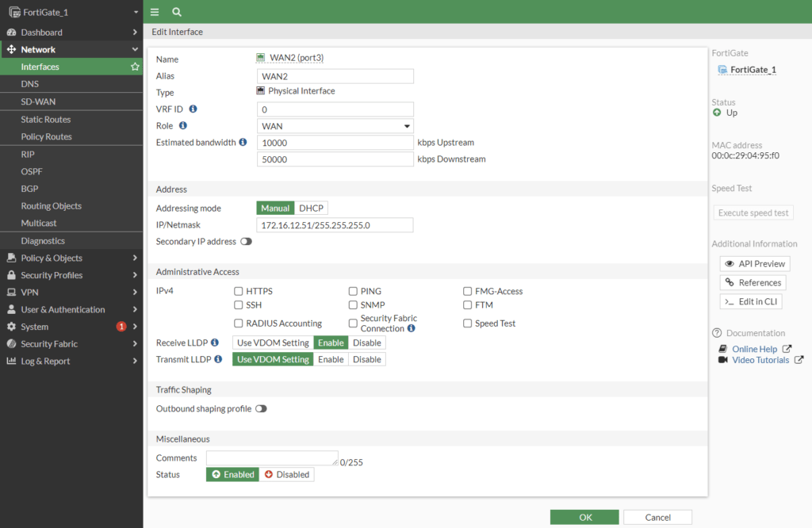Image resolution: width=812 pixels, height=528 pixels.
Task: Switch addressing mode to DHCP
Action: point(311,208)
